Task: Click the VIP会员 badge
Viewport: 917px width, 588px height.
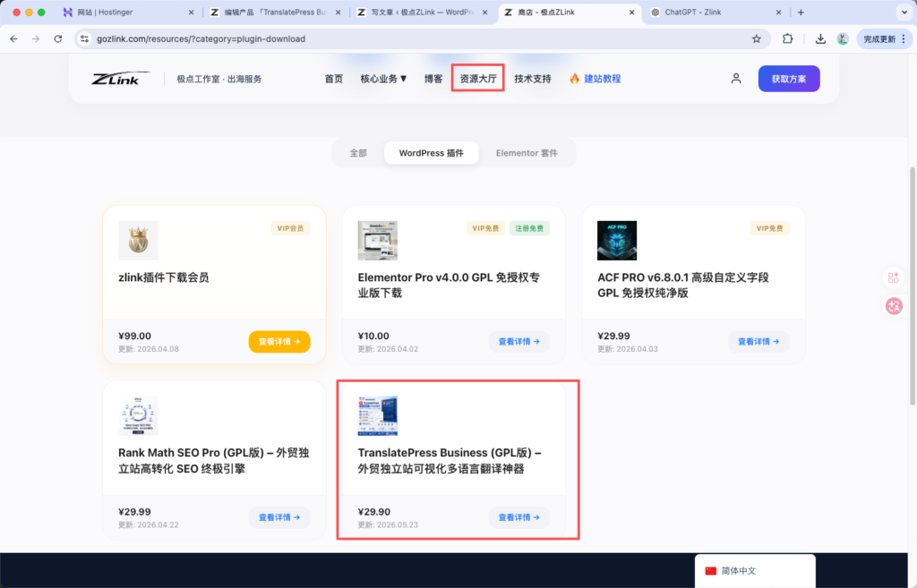Action: coord(291,228)
